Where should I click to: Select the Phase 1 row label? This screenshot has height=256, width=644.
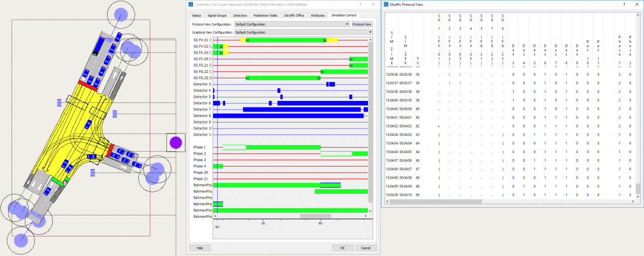tap(200, 147)
